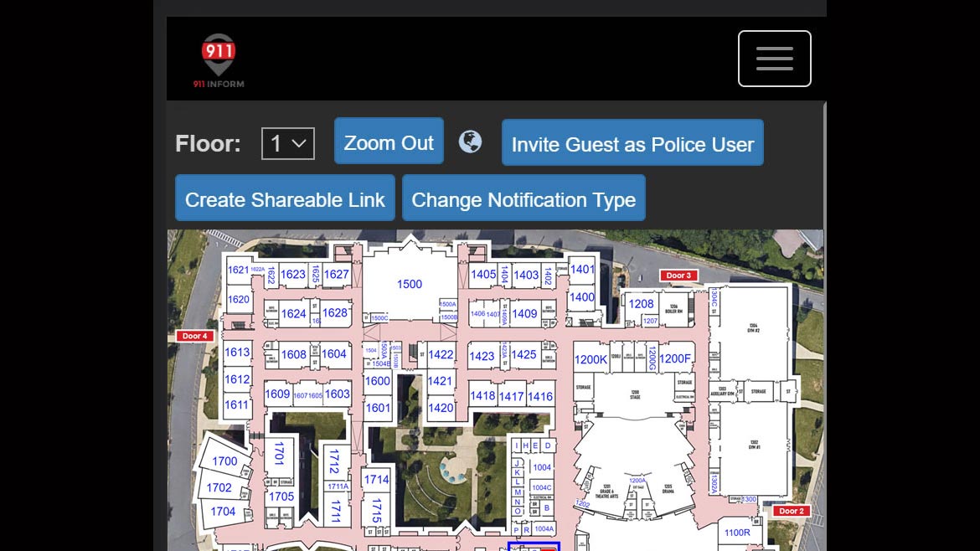Click the globe map view icon
The width and height of the screenshot is (980, 551).
click(x=470, y=142)
